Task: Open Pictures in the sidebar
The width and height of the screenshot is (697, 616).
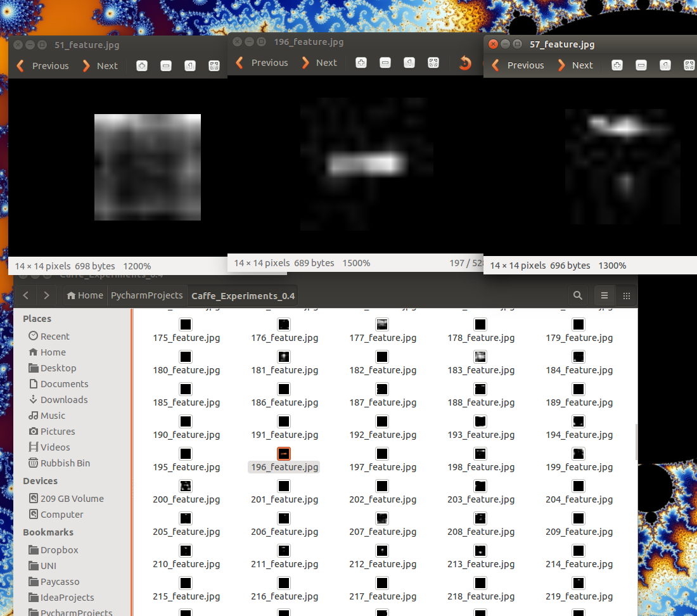Action: click(51, 432)
